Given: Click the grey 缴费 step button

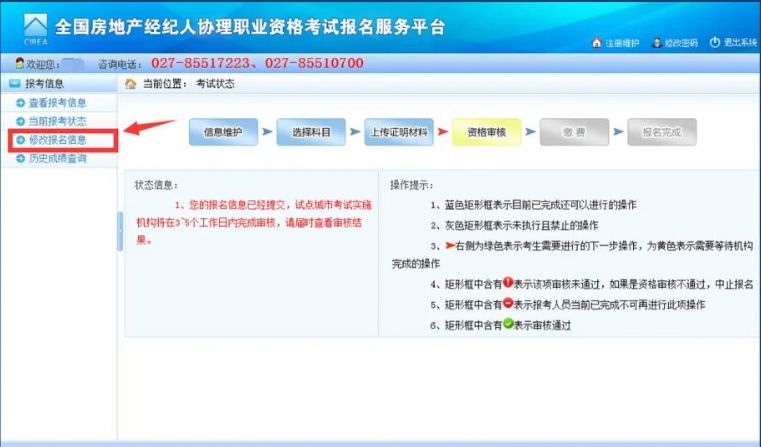Looking at the screenshot, I should [x=574, y=132].
